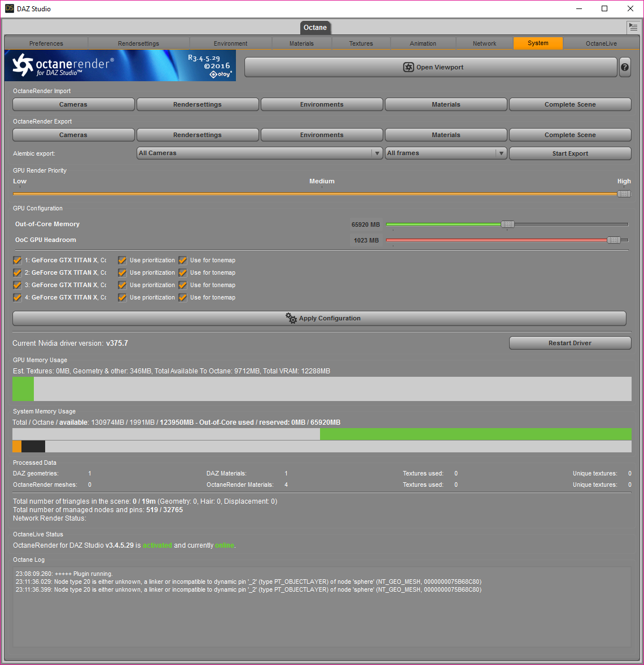Export Materials to OctaneRender
This screenshot has height=665, width=644.
(x=446, y=135)
